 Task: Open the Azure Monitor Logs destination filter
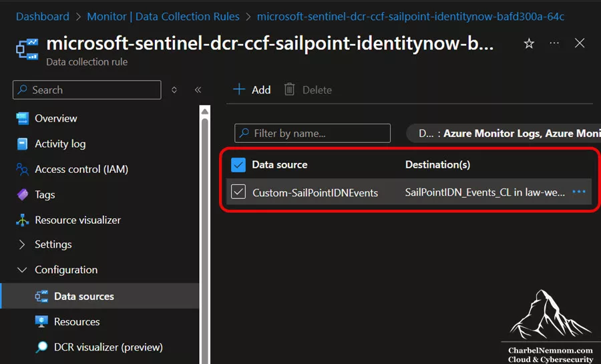point(504,134)
